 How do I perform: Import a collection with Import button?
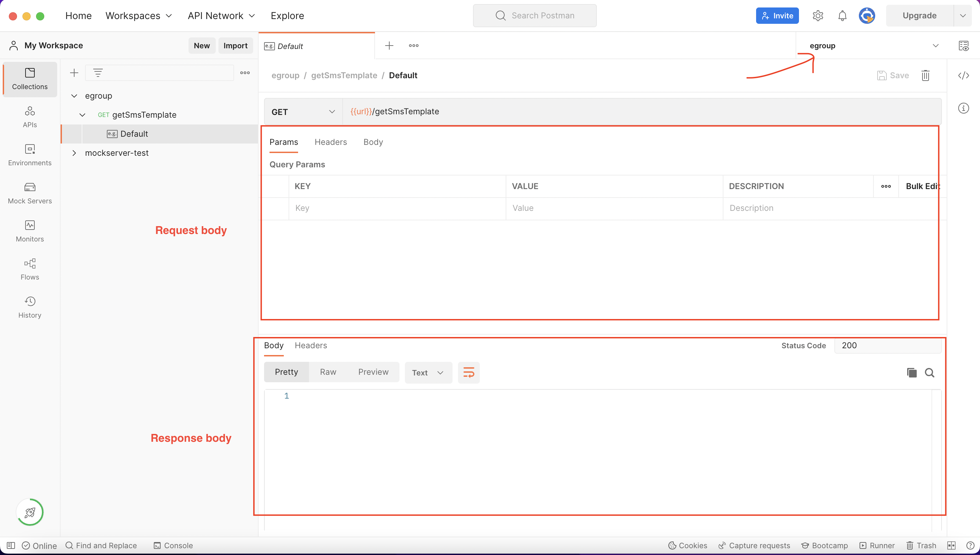point(235,45)
